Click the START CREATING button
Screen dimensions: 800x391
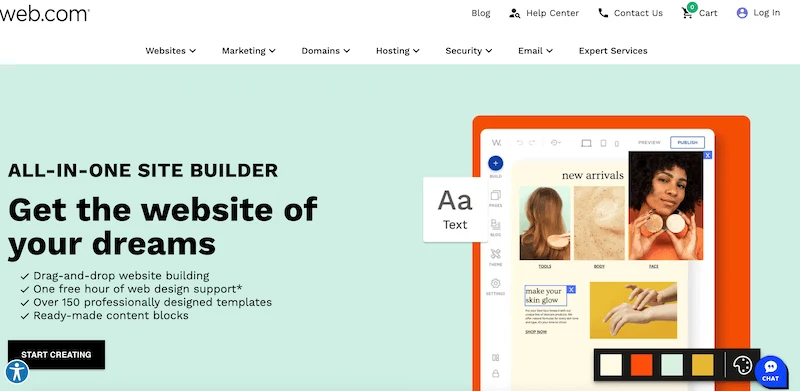56,354
